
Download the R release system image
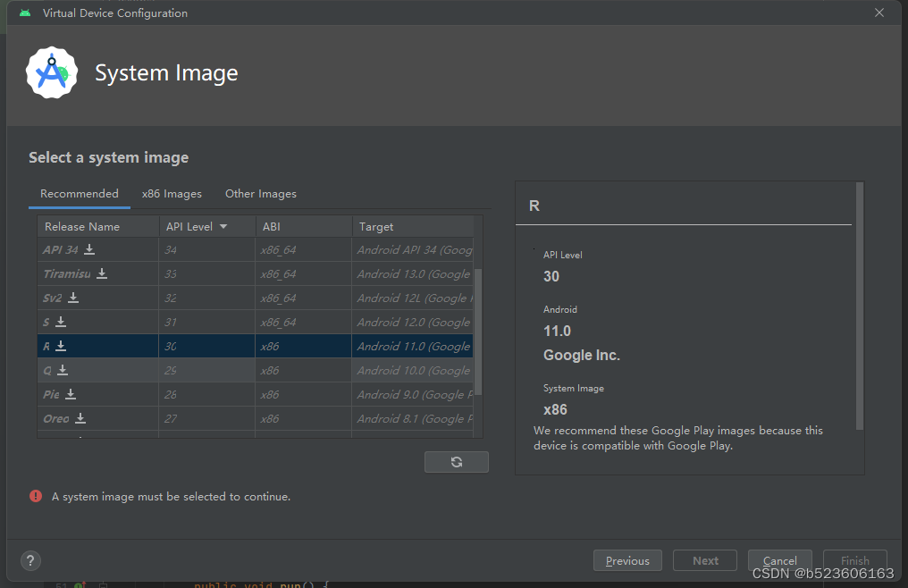pos(61,346)
